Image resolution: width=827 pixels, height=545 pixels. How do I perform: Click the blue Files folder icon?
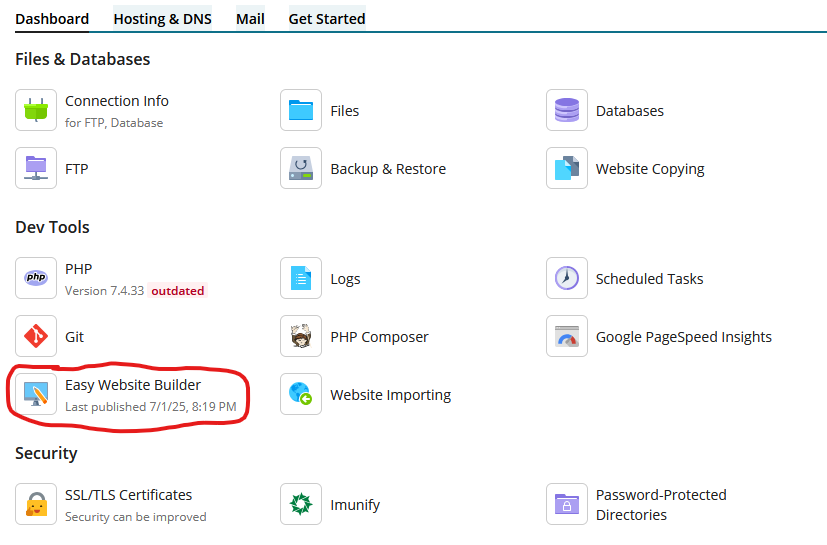[x=301, y=110]
